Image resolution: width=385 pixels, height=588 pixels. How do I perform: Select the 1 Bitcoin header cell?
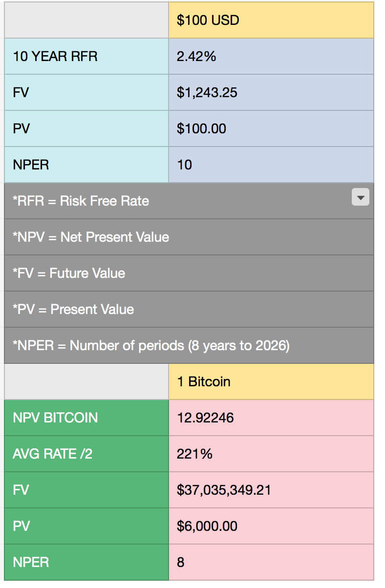point(271,381)
